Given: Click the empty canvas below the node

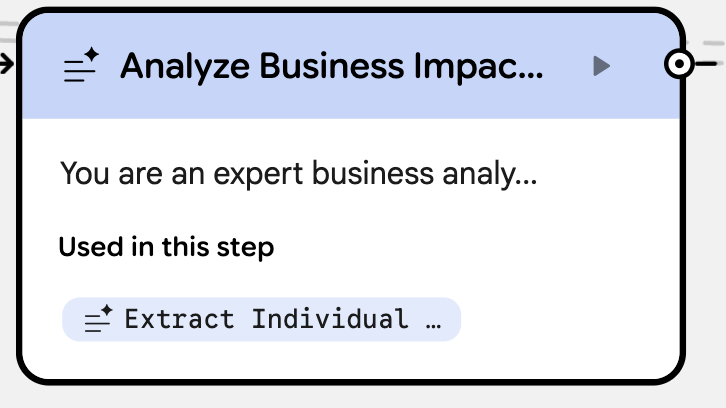Looking at the screenshot, I should point(350,397).
